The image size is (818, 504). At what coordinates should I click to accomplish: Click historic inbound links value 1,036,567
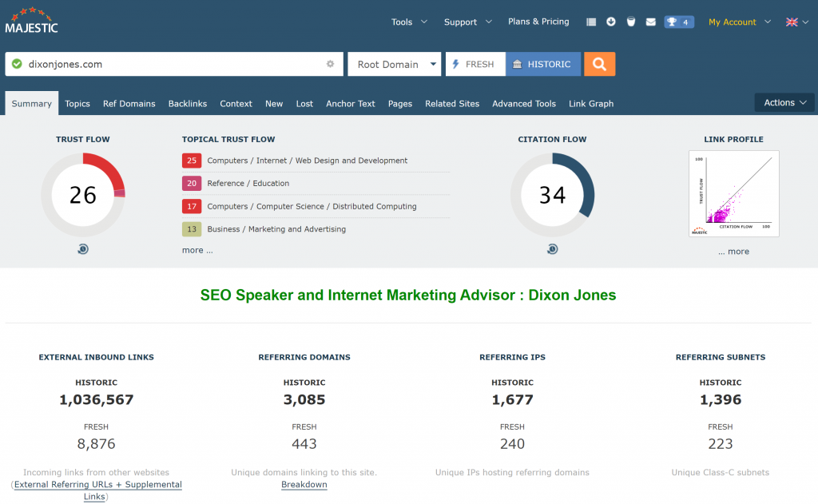tap(97, 399)
